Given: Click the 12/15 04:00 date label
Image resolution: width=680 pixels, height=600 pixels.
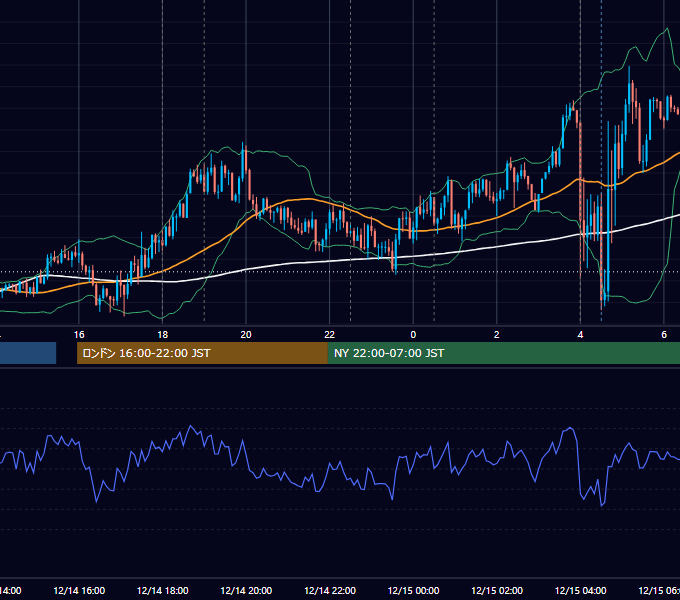Looking at the screenshot, I should click(x=581, y=590).
